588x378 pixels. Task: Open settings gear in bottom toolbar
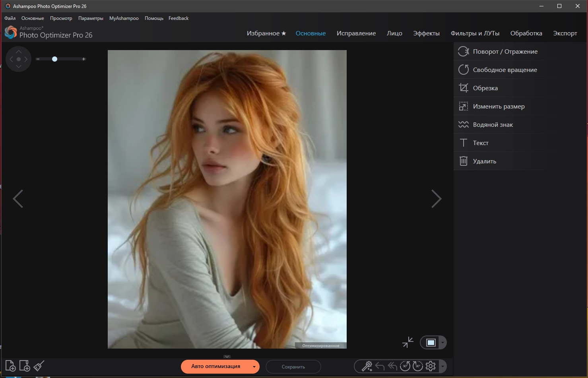[431, 366]
